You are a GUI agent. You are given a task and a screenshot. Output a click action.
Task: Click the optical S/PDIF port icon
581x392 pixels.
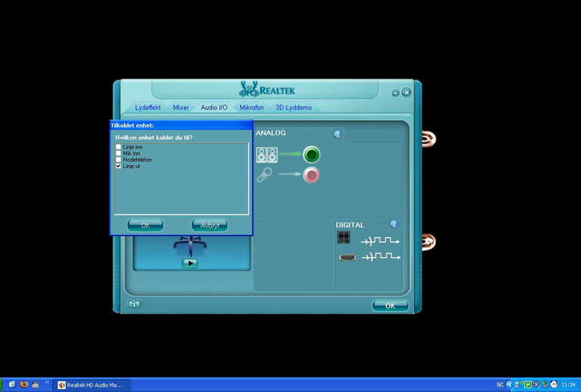tap(343, 237)
